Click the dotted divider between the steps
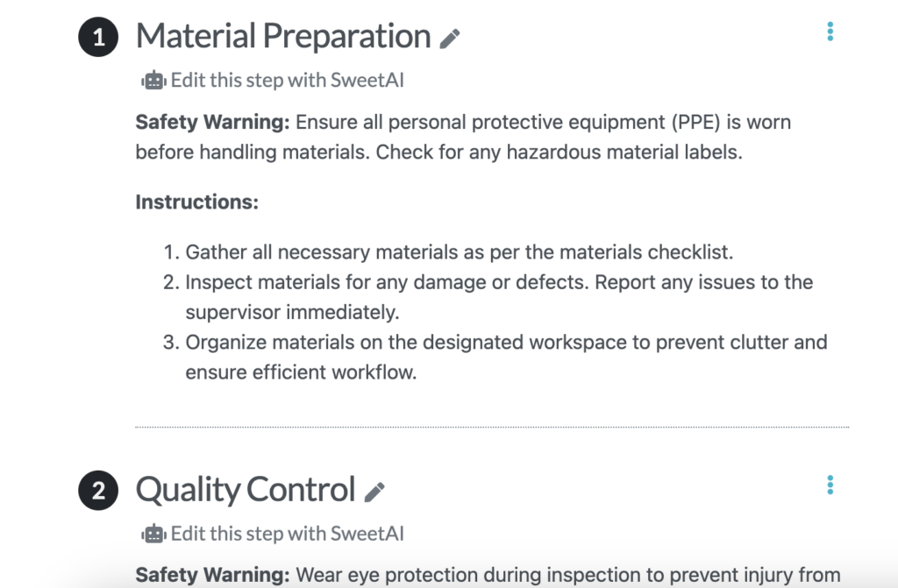Viewport: 898px width, 588px height. pos(492,427)
